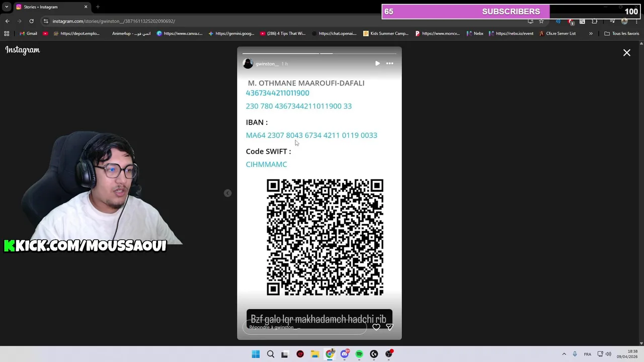Open the moncv... bookmark
The image size is (644, 362).
click(437, 34)
